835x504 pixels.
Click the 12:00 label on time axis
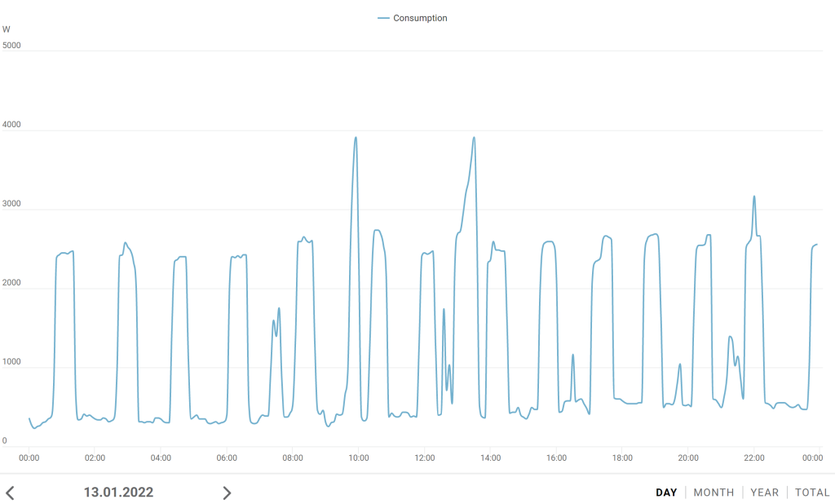point(424,458)
